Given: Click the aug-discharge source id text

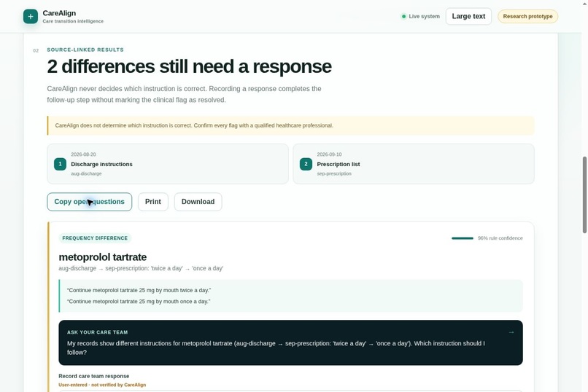Looking at the screenshot, I should (86, 173).
